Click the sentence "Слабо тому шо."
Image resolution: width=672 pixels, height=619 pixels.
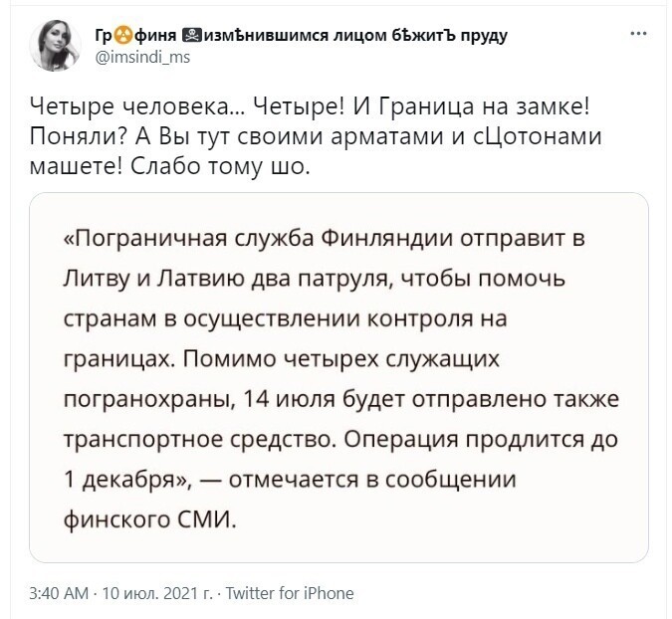coord(219,166)
